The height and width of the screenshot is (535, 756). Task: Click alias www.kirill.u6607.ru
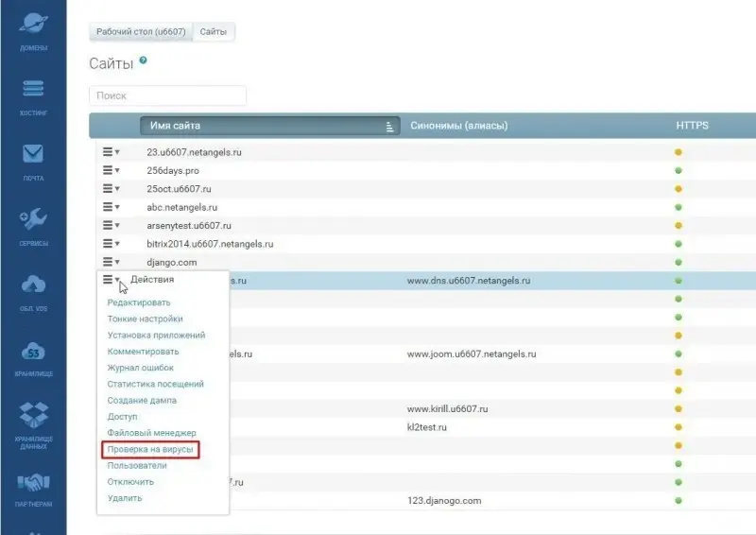[447, 409]
